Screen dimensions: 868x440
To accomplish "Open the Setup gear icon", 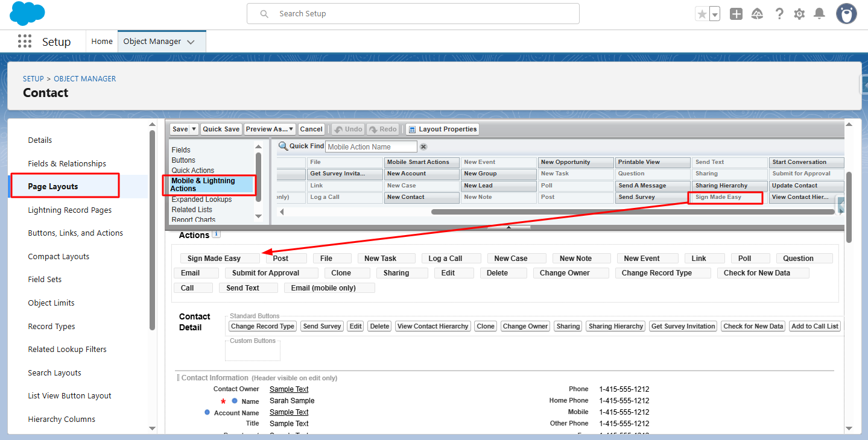I will (x=799, y=14).
